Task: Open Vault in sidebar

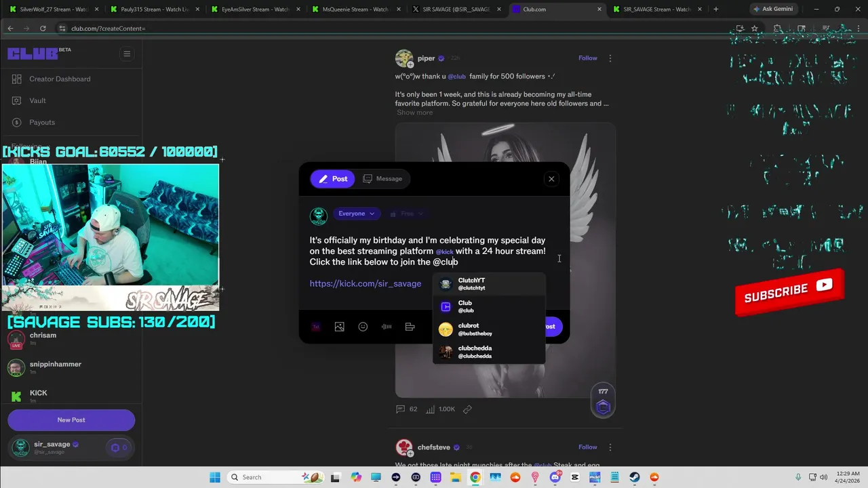Action: coord(37,100)
